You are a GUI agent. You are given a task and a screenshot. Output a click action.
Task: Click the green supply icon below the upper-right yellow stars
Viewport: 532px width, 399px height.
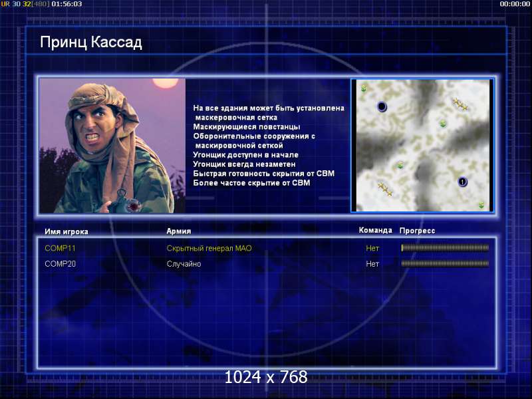pyautogui.click(x=443, y=124)
